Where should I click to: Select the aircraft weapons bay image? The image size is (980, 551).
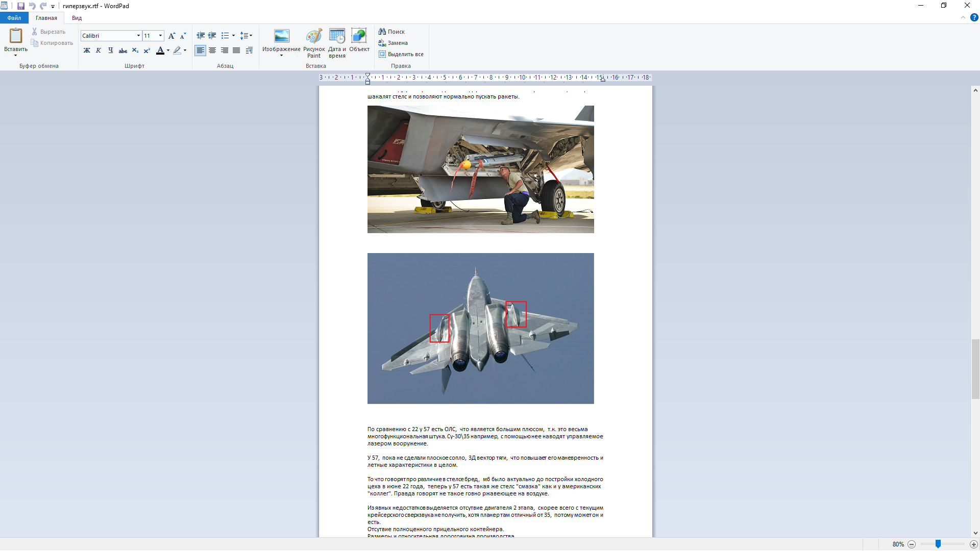point(481,169)
